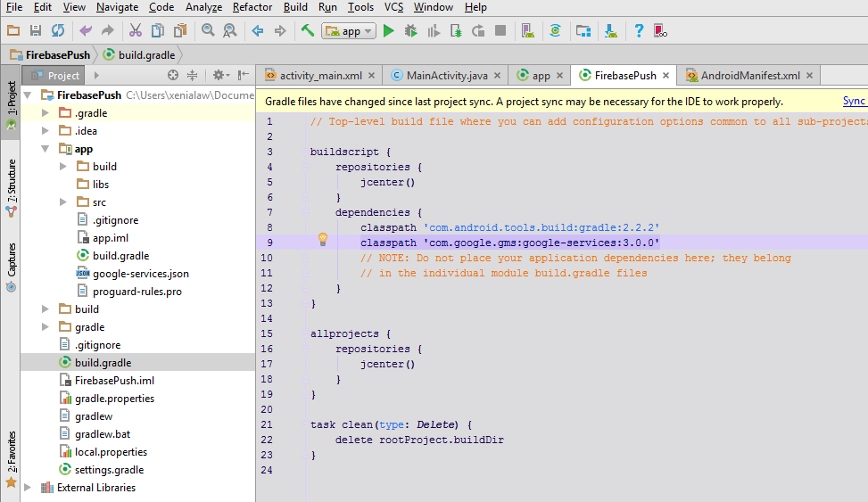Screen dimensions: 868x502
Task: Open the File menu
Action: tap(14, 7)
